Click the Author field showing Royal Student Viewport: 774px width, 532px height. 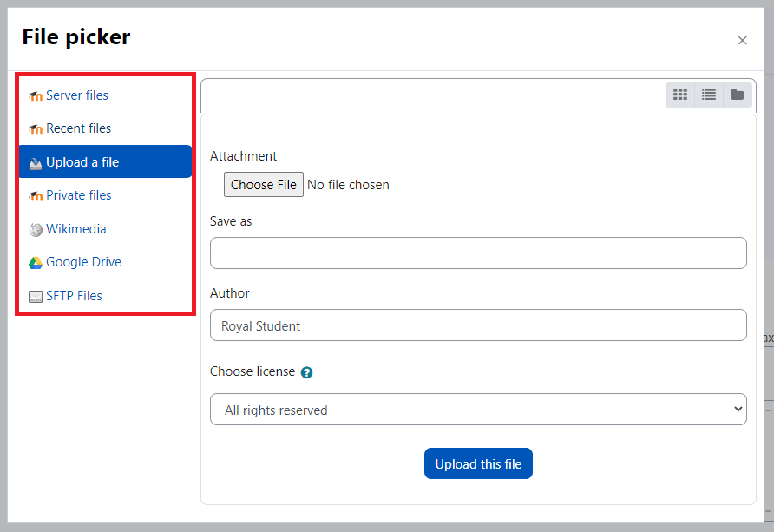478,325
